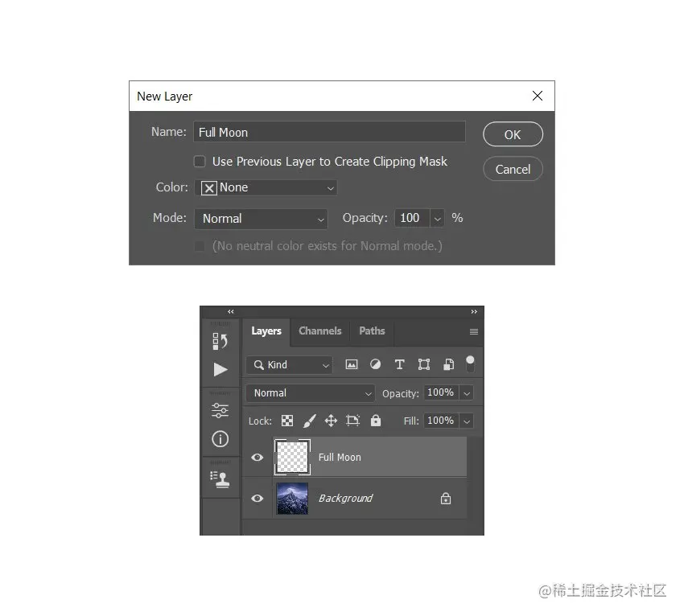Click the Name field showing Full Moon
The height and width of the screenshot is (616, 684).
pyautogui.click(x=330, y=131)
